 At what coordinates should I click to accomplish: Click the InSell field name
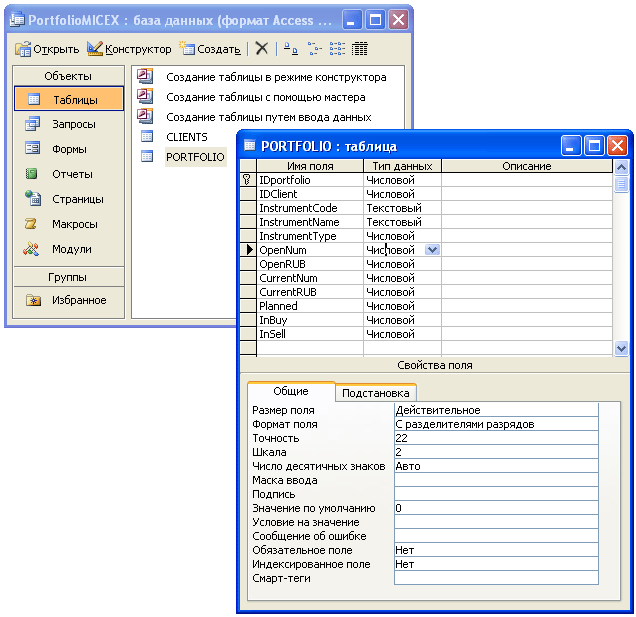pyautogui.click(x=310, y=334)
